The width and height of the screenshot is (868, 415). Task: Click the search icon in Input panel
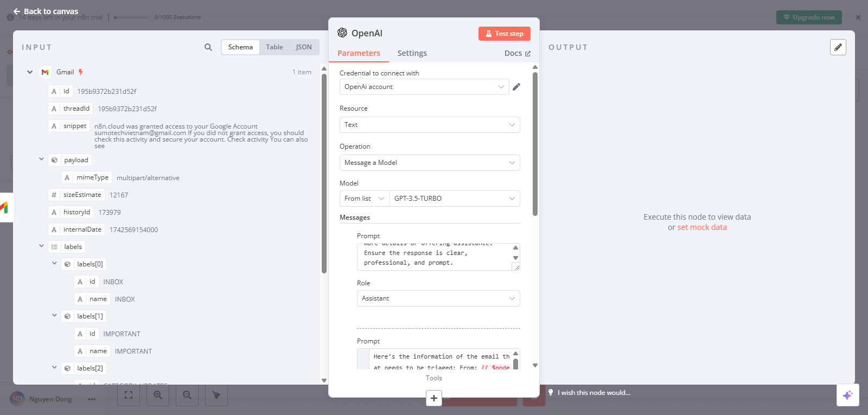208,47
